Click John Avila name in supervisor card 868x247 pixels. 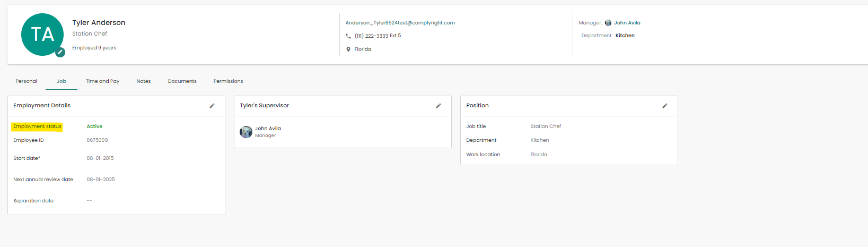point(268,129)
